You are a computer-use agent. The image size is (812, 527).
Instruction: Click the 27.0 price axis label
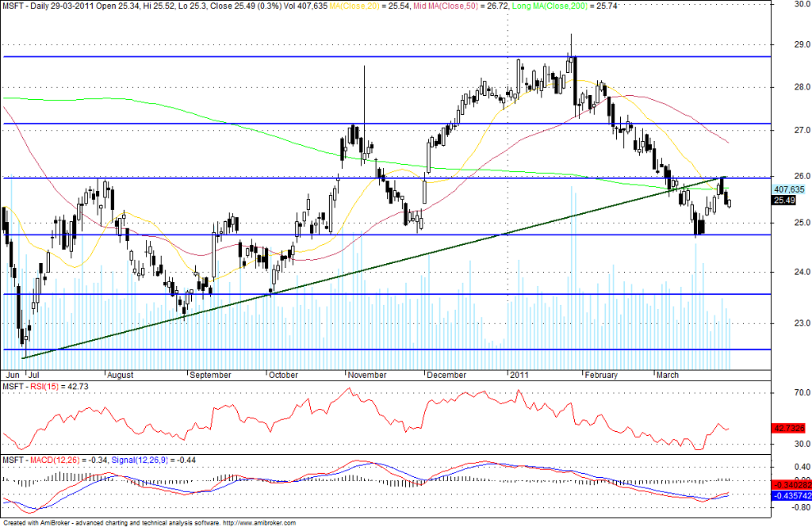[x=802, y=130]
